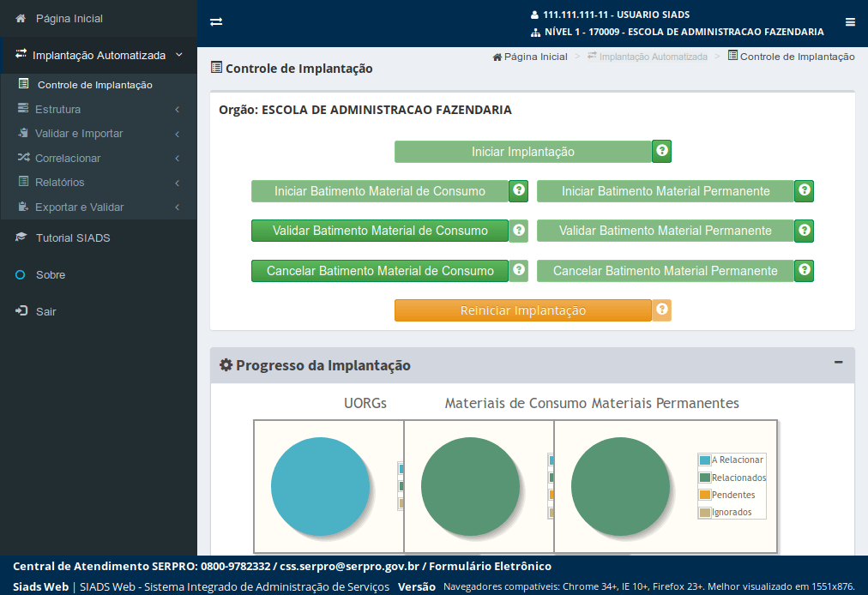Screen dimensions: 868x595
Task: Click Implantação Automatizada in breadcrumb
Action: tap(648, 57)
